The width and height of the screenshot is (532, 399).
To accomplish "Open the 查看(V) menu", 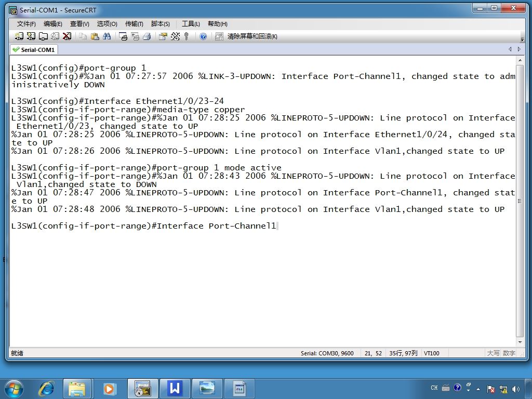I will click(x=79, y=24).
